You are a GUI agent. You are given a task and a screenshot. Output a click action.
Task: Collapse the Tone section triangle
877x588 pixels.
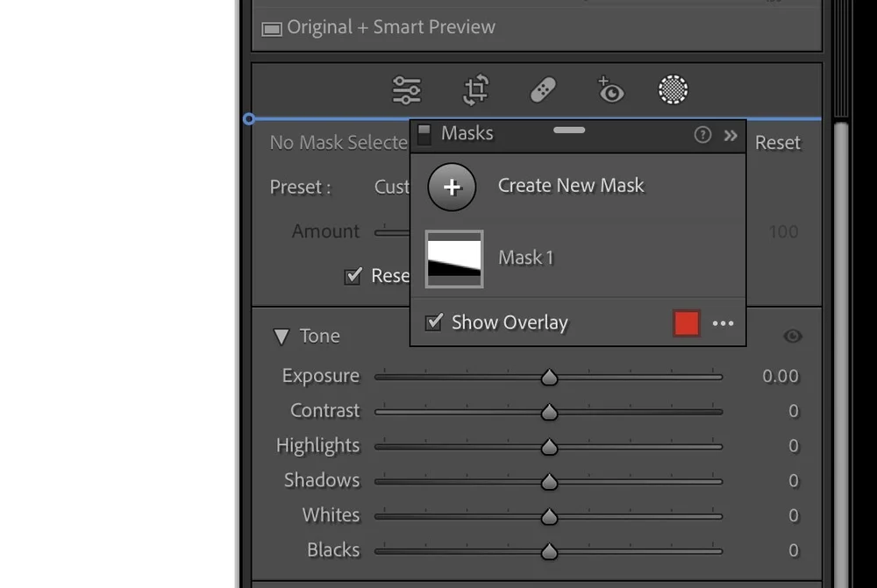[x=282, y=337]
